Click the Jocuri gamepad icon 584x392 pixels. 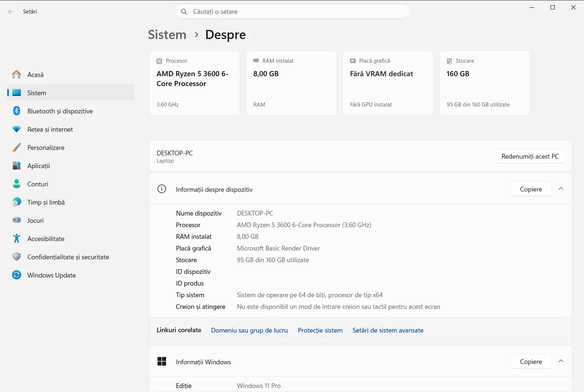click(x=16, y=220)
